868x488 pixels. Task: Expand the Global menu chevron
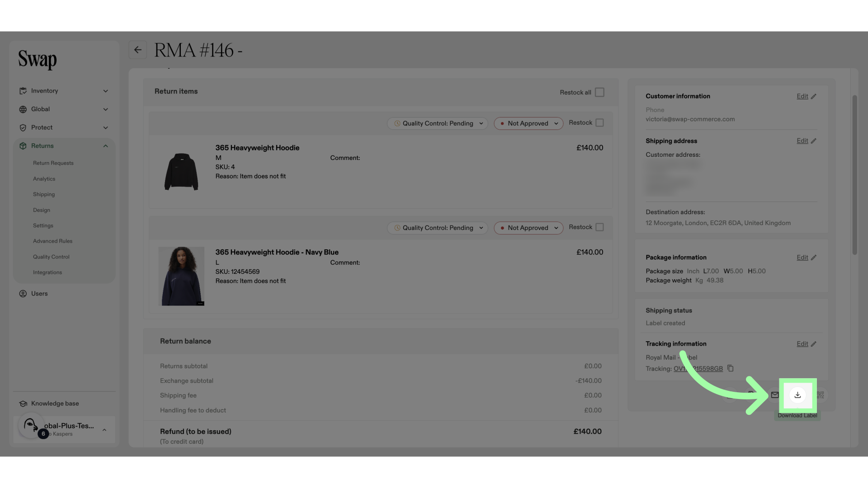(105, 109)
